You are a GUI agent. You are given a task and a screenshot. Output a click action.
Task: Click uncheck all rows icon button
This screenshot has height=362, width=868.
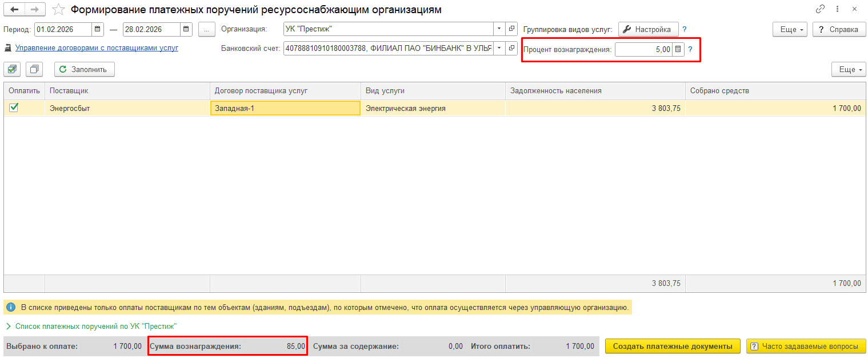35,69
